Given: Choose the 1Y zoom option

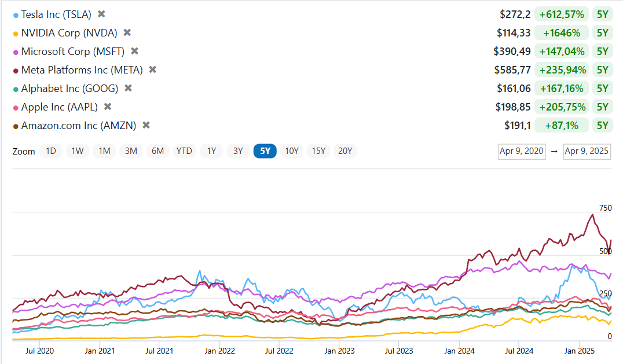Looking at the screenshot, I should click(211, 151).
